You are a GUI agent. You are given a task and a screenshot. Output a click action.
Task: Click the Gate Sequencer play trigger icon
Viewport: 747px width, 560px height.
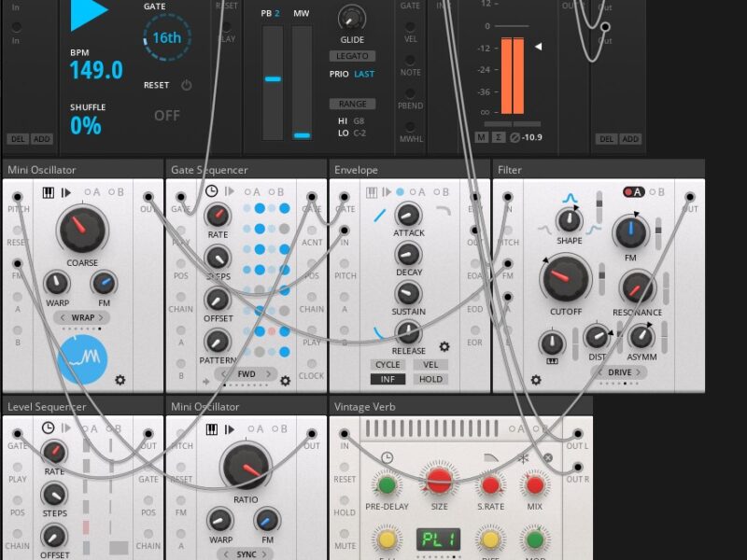(x=229, y=191)
